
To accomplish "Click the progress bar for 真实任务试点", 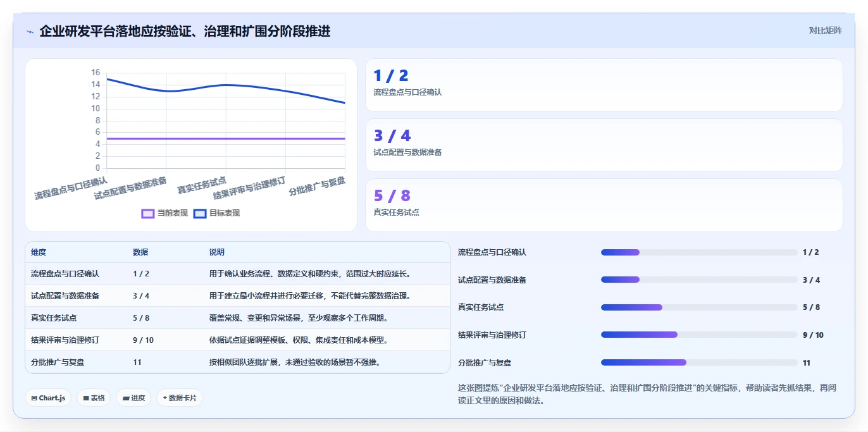I will pyautogui.click(x=699, y=307).
